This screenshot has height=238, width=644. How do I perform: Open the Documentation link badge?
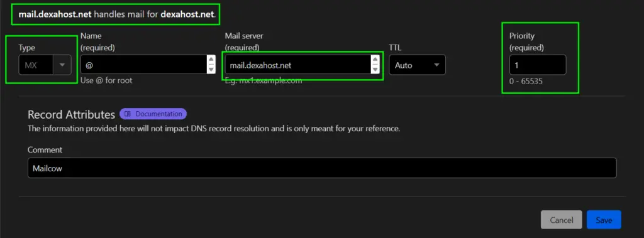coord(153,114)
